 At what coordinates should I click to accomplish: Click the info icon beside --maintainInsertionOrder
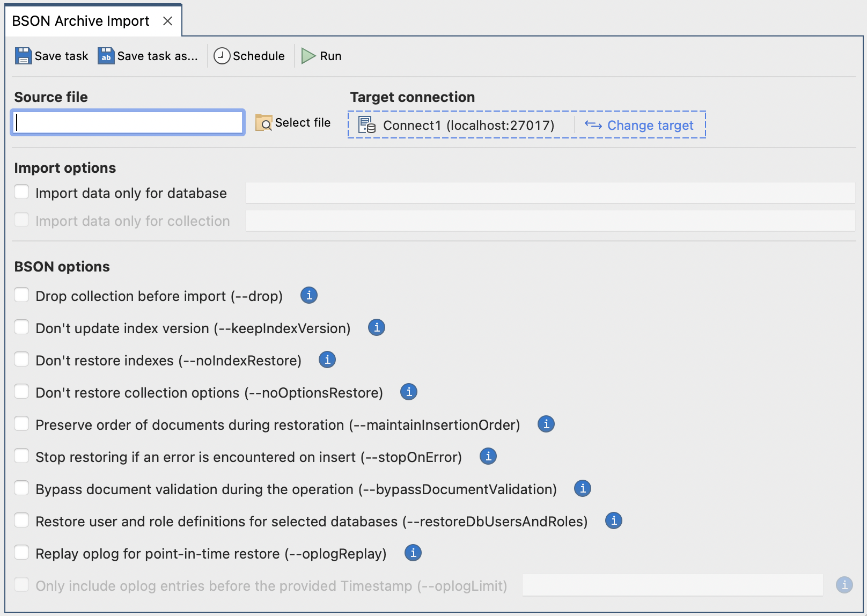tap(546, 424)
